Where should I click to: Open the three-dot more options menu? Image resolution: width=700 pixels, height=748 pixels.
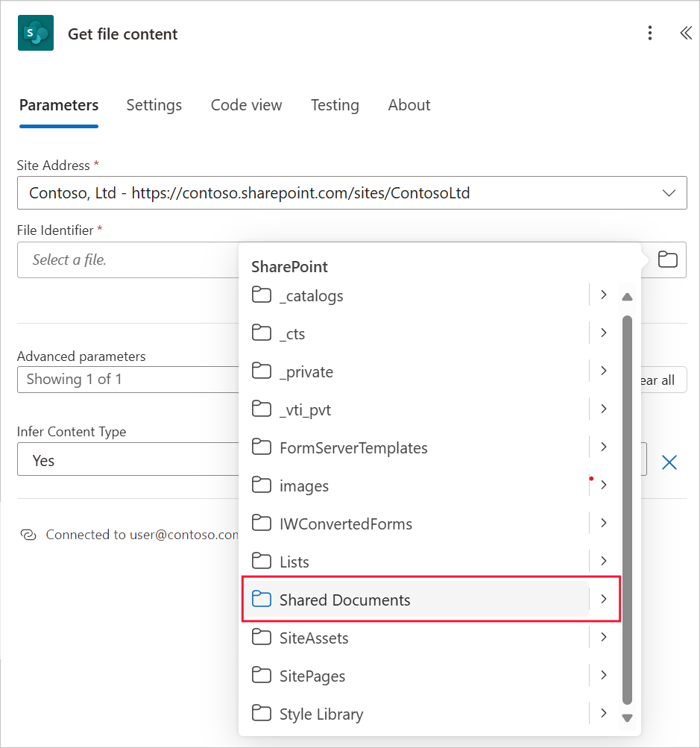[650, 34]
